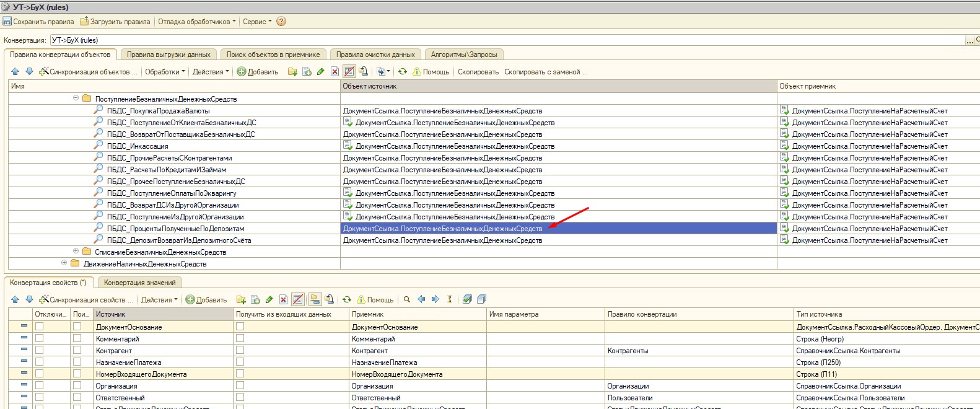Viewport: 980px width, 409px height.
Task: Click the magnifier search icon in properties toolbar
Action: 407,299
